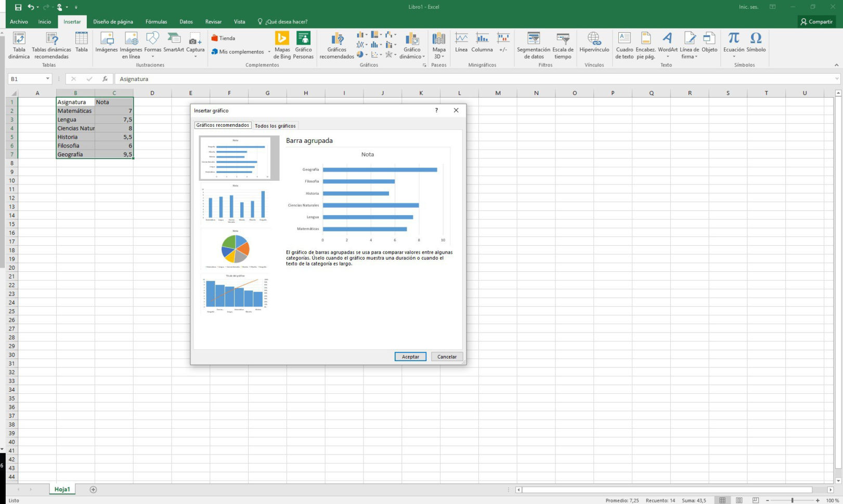Insert WordArt text
The height and width of the screenshot is (504, 843).
[x=667, y=46]
